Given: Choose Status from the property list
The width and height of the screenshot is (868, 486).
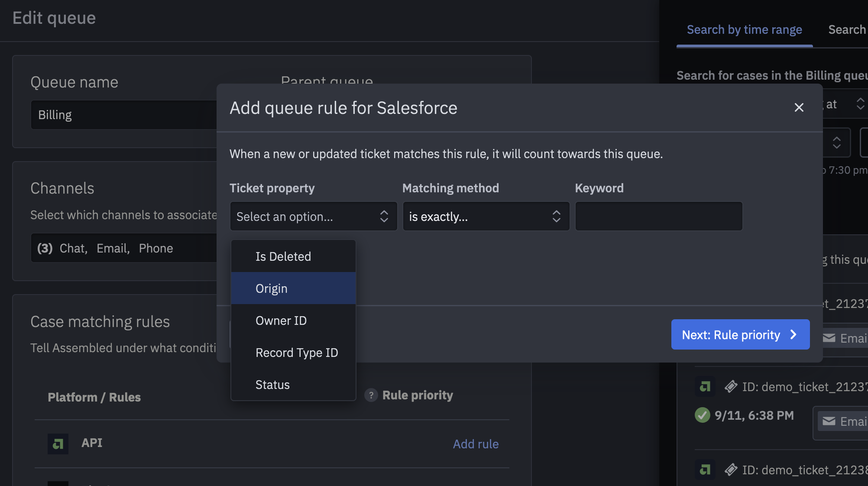Looking at the screenshot, I should click(272, 384).
